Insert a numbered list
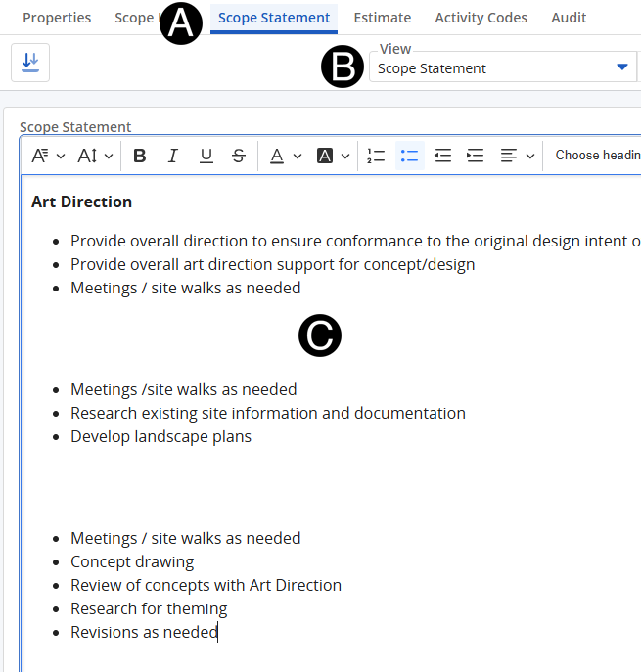 (x=376, y=156)
